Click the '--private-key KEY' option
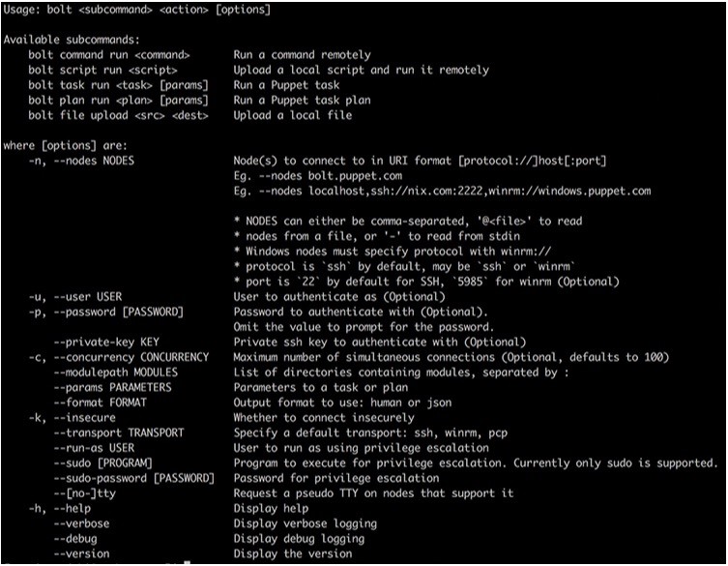The image size is (728, 566). 106,342
